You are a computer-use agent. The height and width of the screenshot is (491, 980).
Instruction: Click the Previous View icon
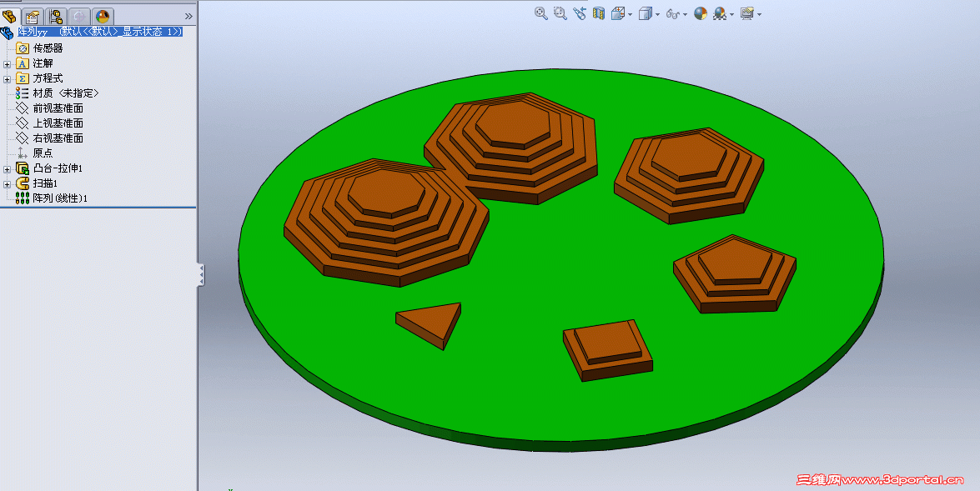[x=580, y=13]
